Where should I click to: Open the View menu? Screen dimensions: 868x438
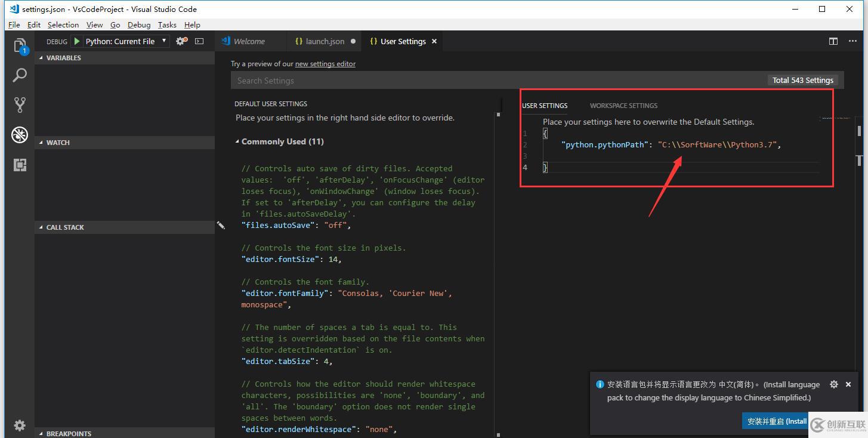click(94, 24)
